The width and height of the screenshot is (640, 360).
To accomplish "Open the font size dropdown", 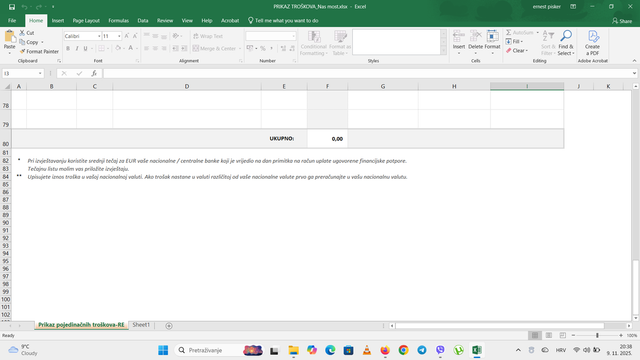I will tap(119, 36).
